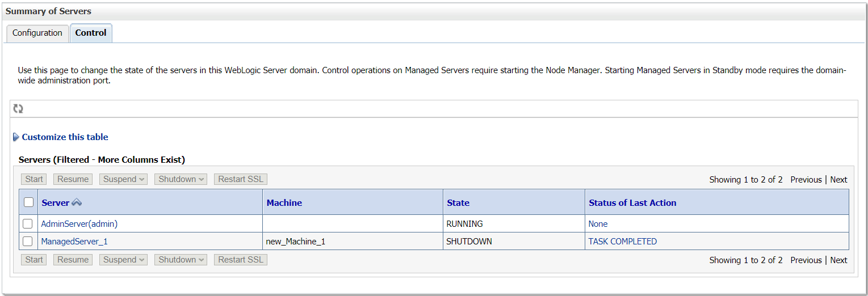868x296 pixels.
Task: Open the bottom Shutdown dropdown
Action: [181, 260]
